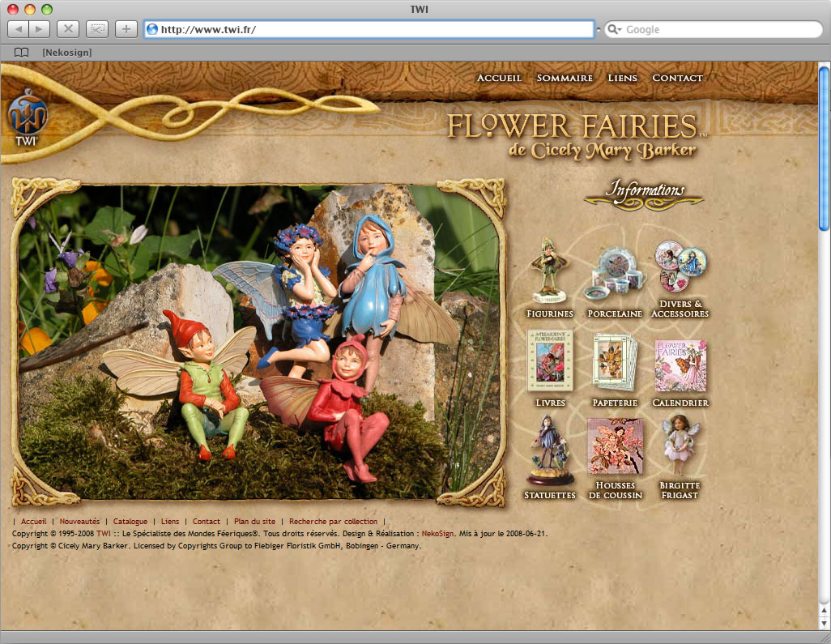The height and width of the screenshot is (644, 831).
Task: Open the Papeterie cards thumbnail
Action: pos(615,362)
